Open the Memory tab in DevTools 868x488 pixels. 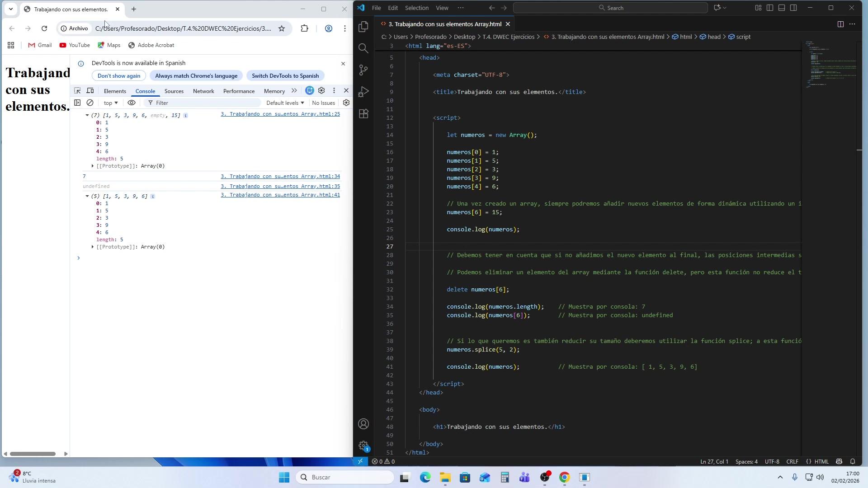pos(274,91)
